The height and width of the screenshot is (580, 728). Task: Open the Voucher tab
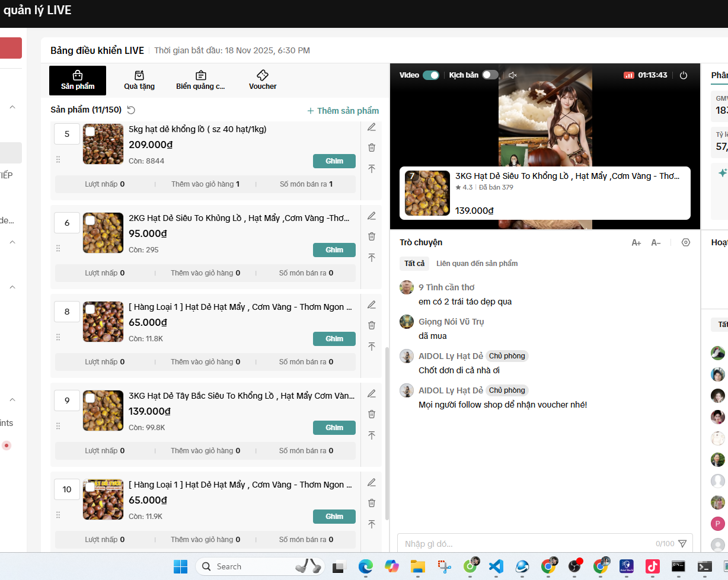click(x=263, y=81)
